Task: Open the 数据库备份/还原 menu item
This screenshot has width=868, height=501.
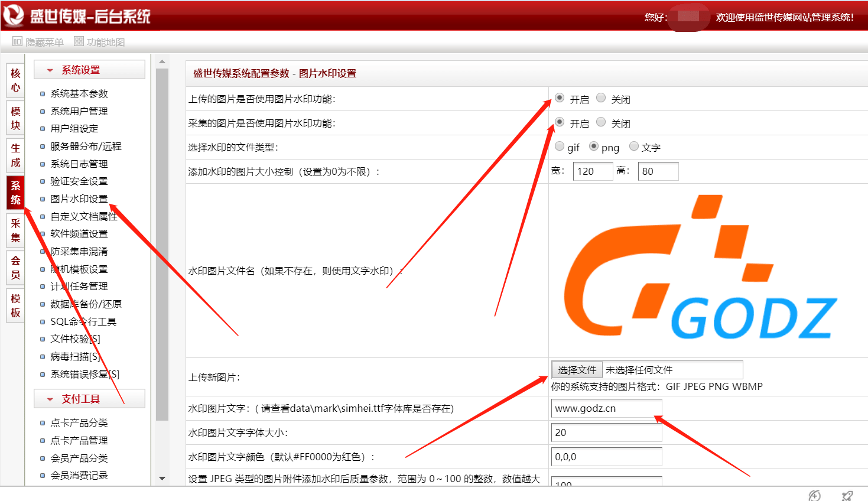Action: pos(84,304)
